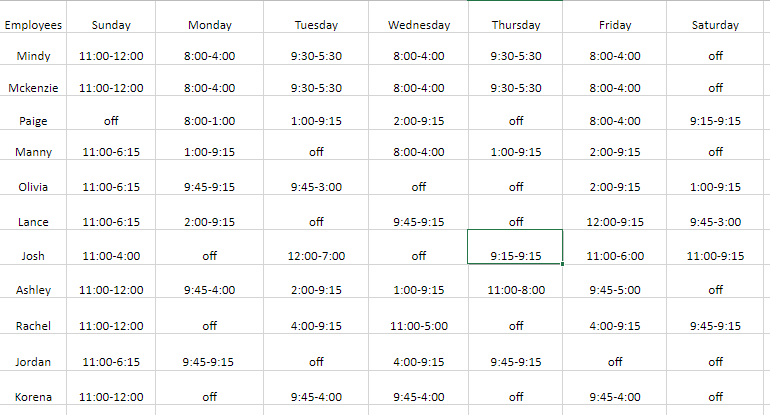Select Lance's Friday 12:00-9:15 cell

coord(615,212)
